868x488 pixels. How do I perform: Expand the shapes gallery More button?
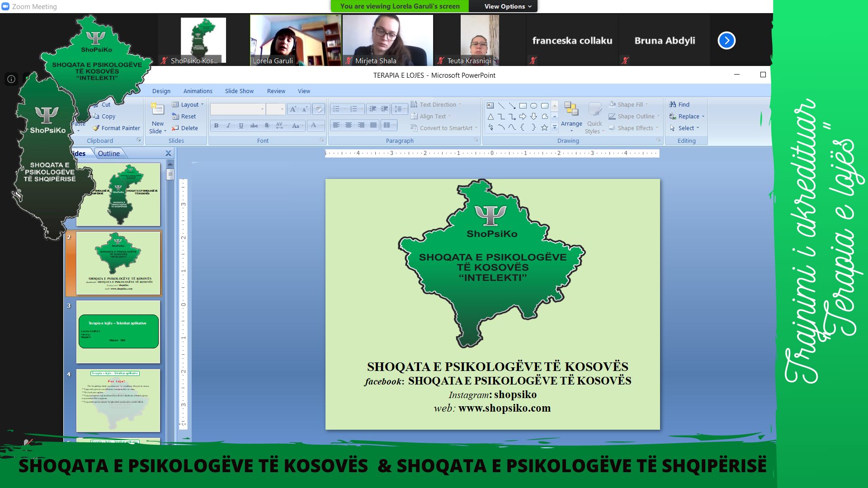click(555, 127)
